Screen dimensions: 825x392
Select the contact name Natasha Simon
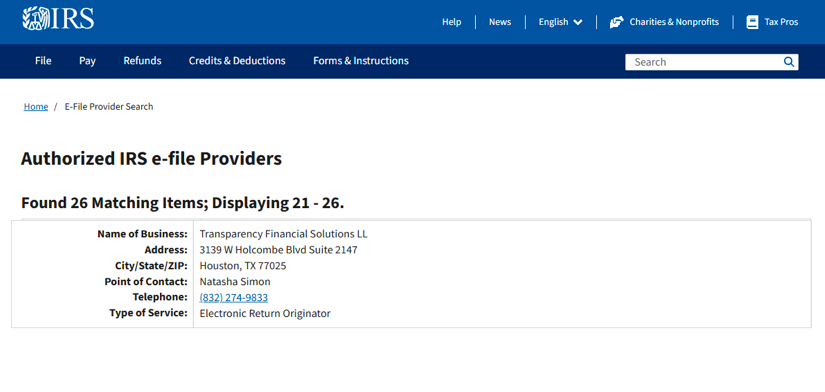tap(235, 282)
